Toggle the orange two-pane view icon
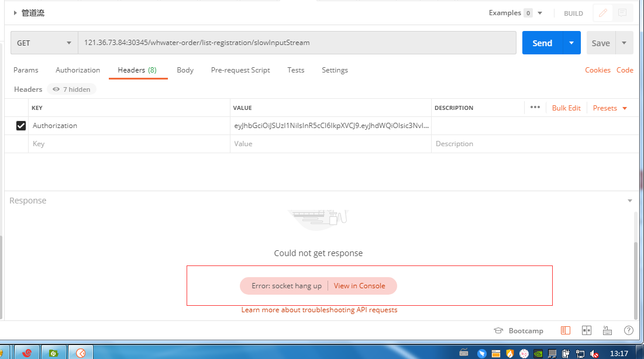This screenshot has width=644, height=359. click(x=565, y=330)
